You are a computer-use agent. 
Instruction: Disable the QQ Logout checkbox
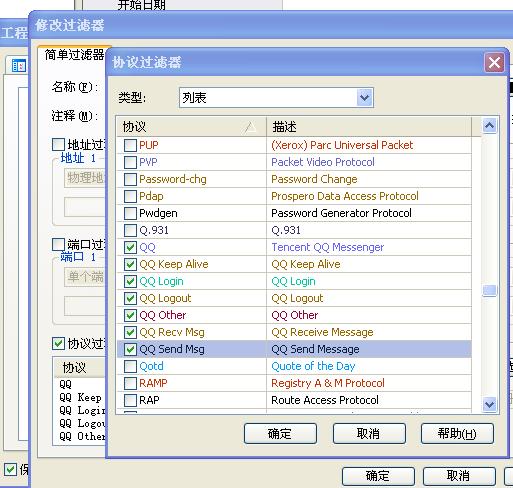coord(130,298)
